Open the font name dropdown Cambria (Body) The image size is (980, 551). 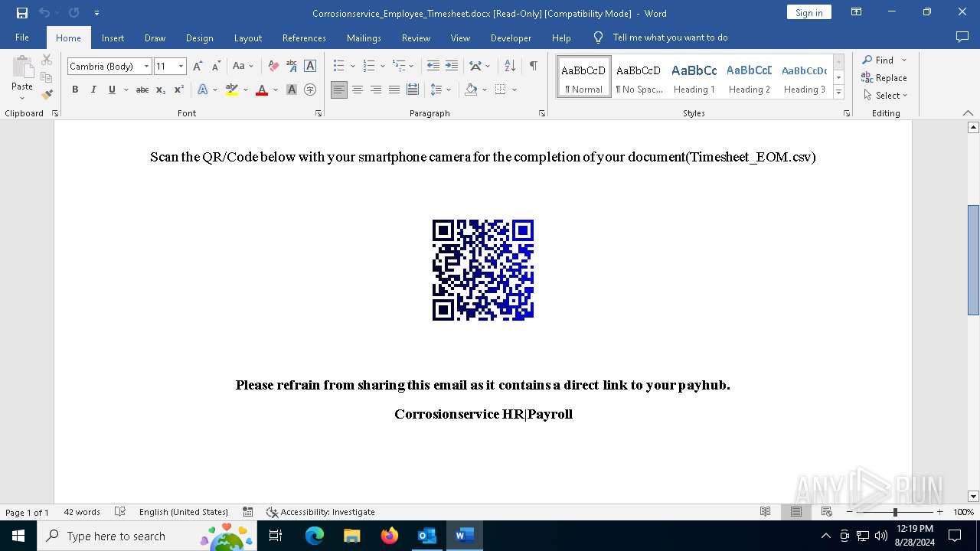(x=146, y=67)
